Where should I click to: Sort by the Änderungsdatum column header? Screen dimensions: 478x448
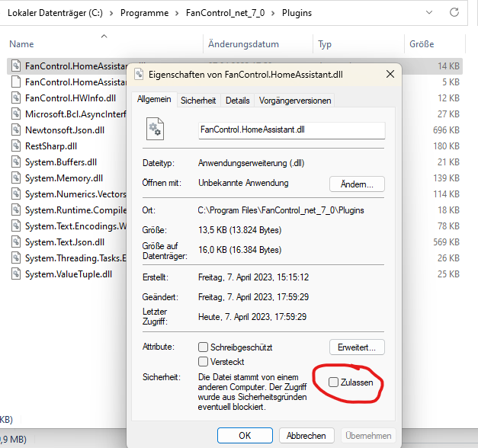click(x=243, y=44)
